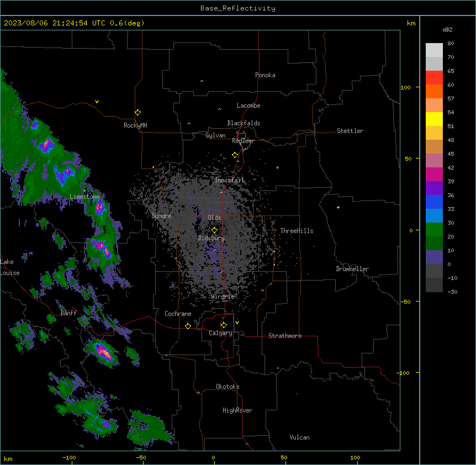Click the Sylvan label
This screenshot has width=476, height=465.
tap(215, 135)
